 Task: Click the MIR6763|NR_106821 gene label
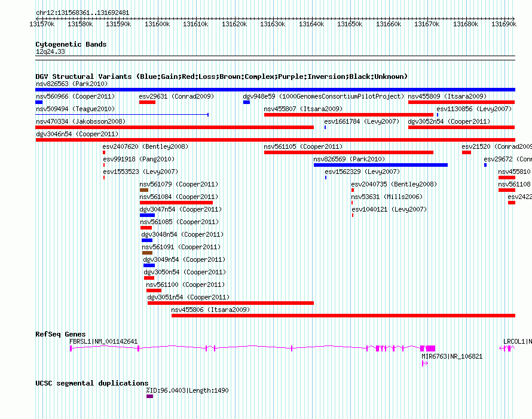[x=452, y=357]
